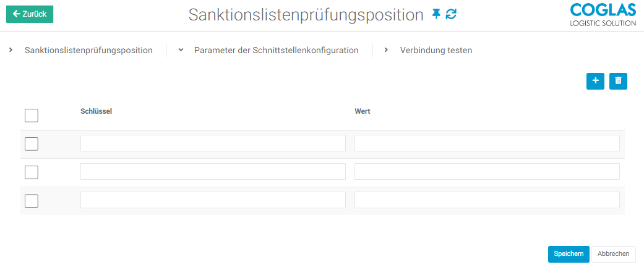
Task: Click the second row Wert input field
Action: coord(487,172)
